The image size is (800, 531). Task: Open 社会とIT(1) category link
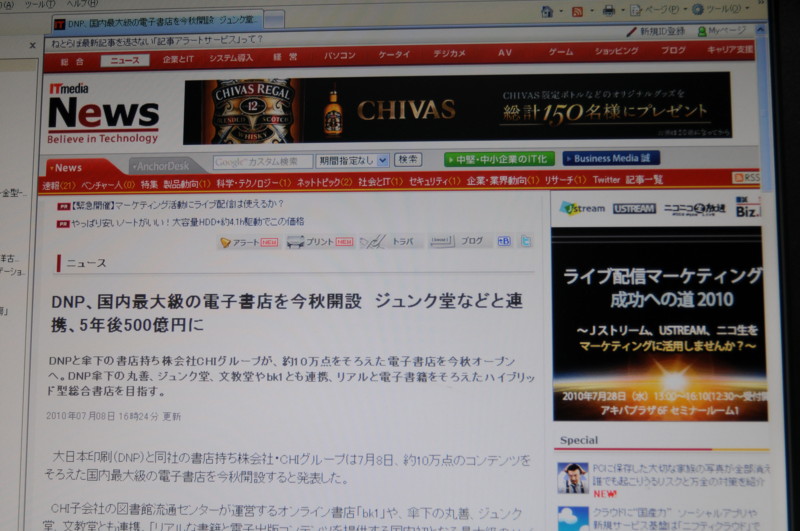click(x=381, y=182)
